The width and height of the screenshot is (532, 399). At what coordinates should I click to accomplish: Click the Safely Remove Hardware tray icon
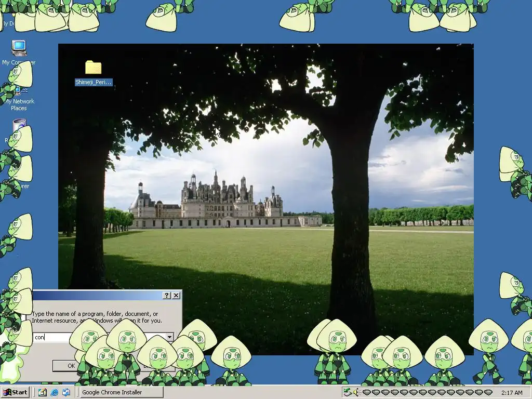[347, 392]
